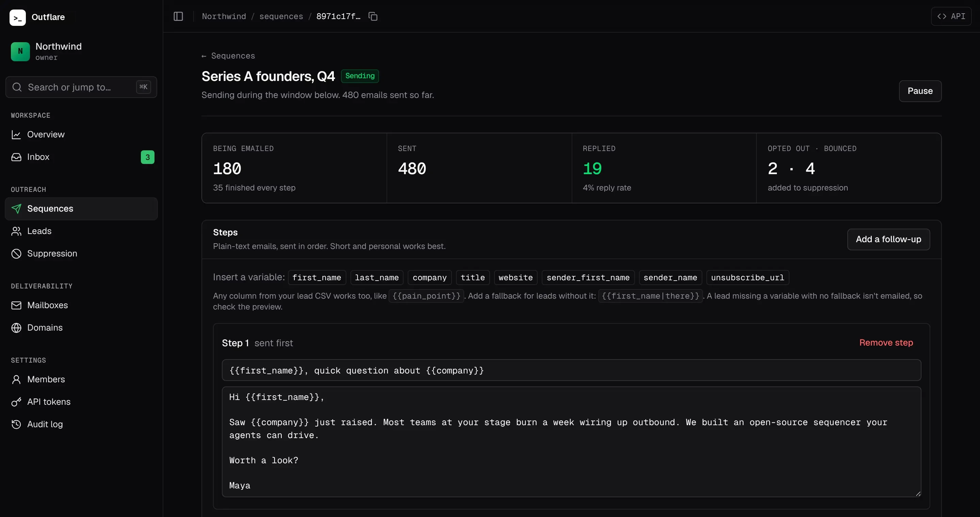Go back via the Sequences link

coord(228,56)
